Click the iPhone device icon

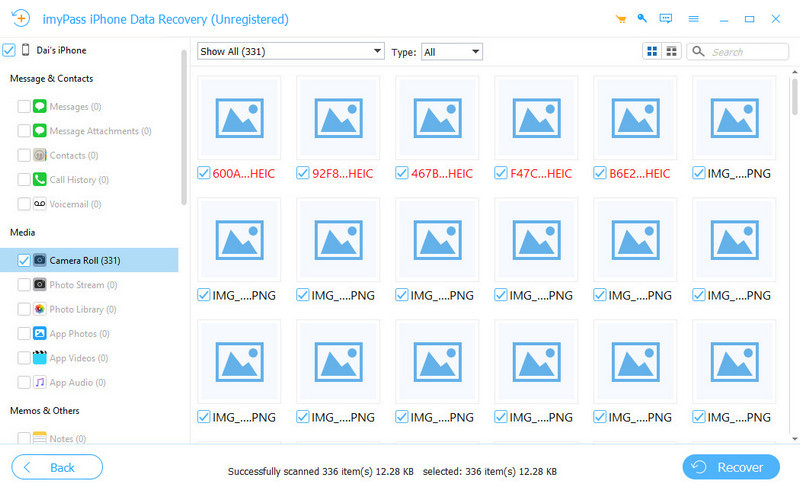(26, 50)
